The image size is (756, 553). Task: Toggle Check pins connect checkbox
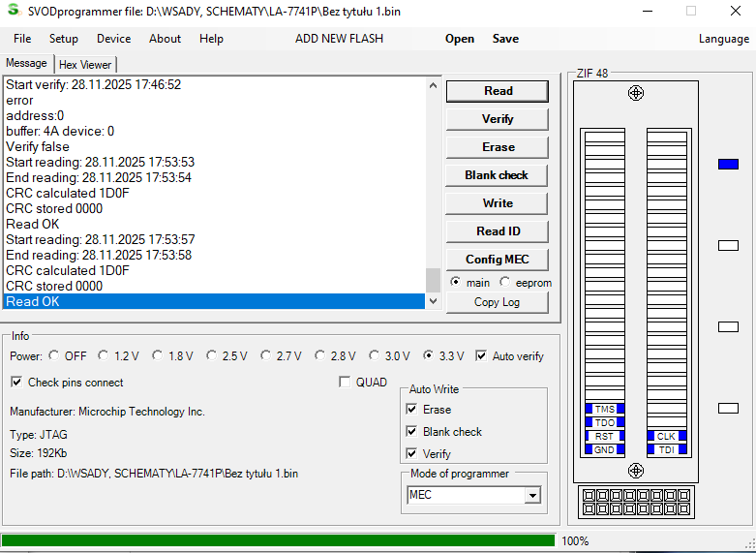click(17, 383)
